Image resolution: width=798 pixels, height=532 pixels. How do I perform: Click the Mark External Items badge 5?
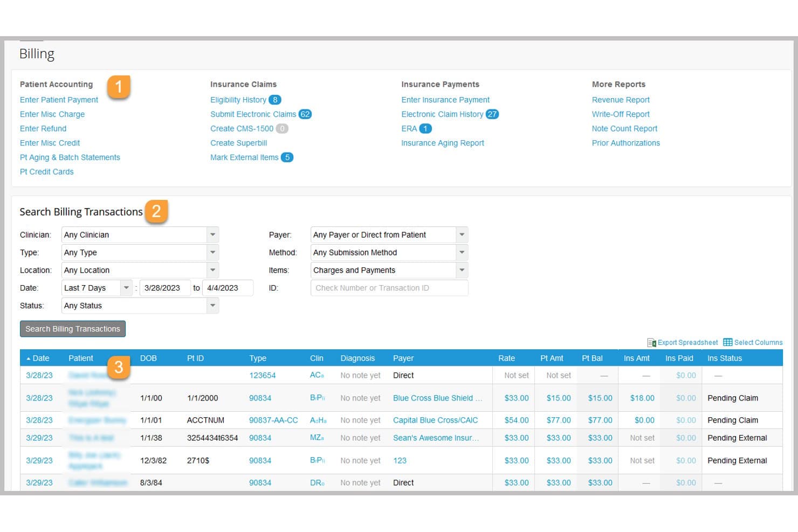click(x=287, y=157)
